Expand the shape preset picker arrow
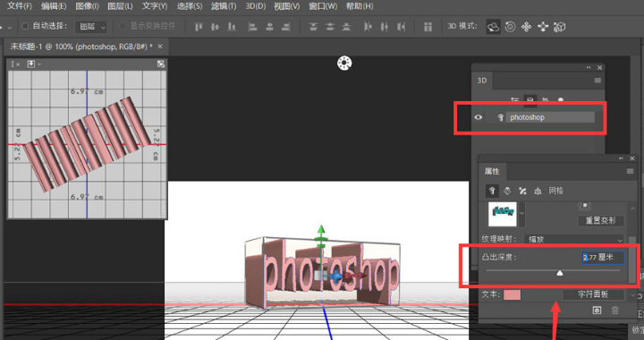The image size is (644, 340). tap(521, 214)
